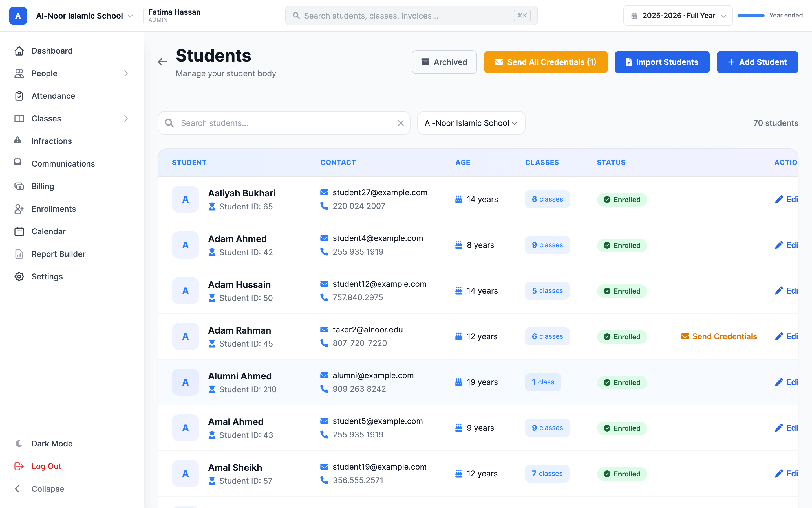The height and width of the screenshot is (508, 812).
Task: Click the phone icon next to 909 263 8242
Action: 324,389
